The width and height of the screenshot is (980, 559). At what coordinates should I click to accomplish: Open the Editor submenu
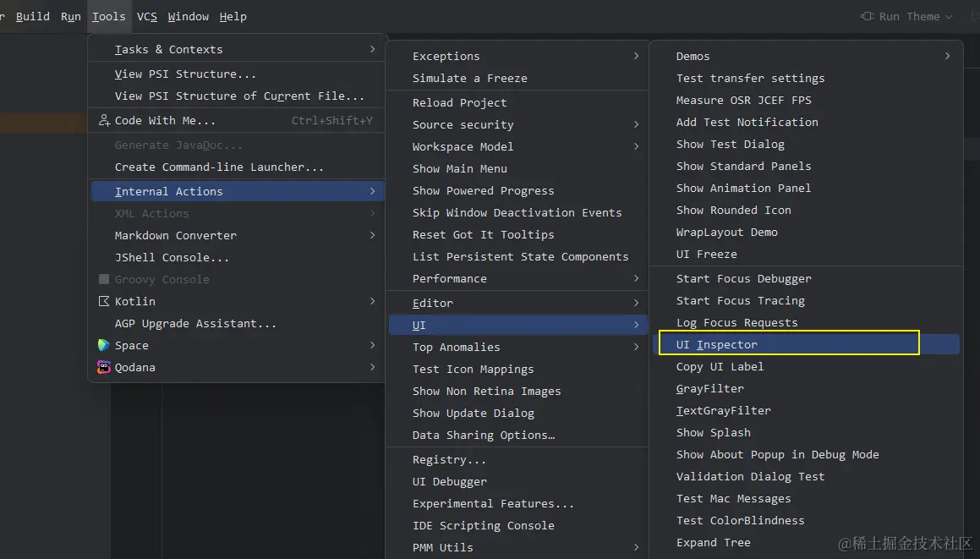click(517, 304)
